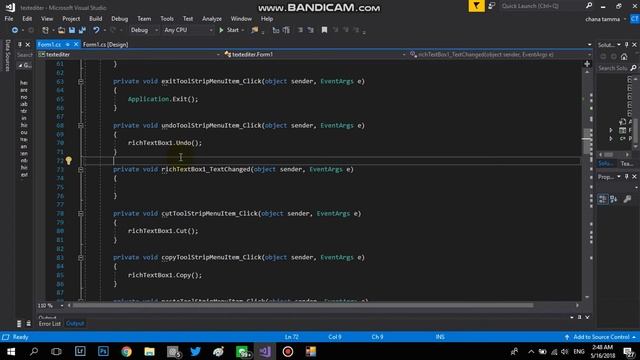This screenshot has height=360, width=640.
Task: Open the Edit menu
Action: 27,19
